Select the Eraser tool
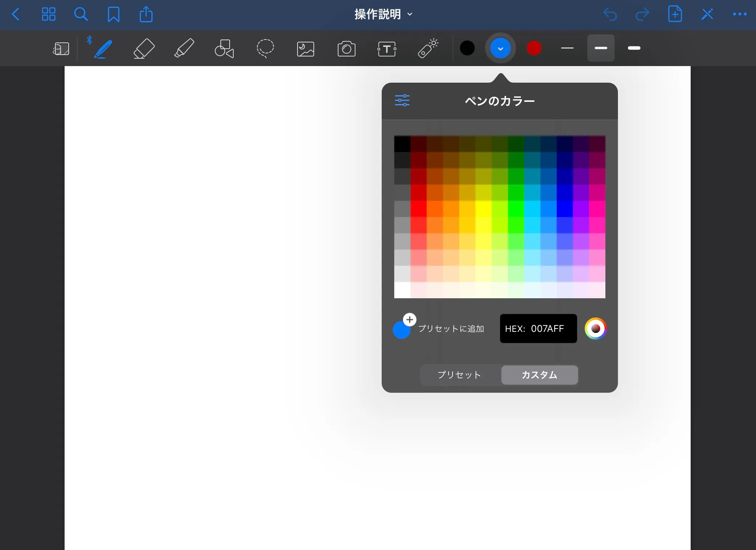756x550 pixels. pyautogui.click(x=144, y=48)
